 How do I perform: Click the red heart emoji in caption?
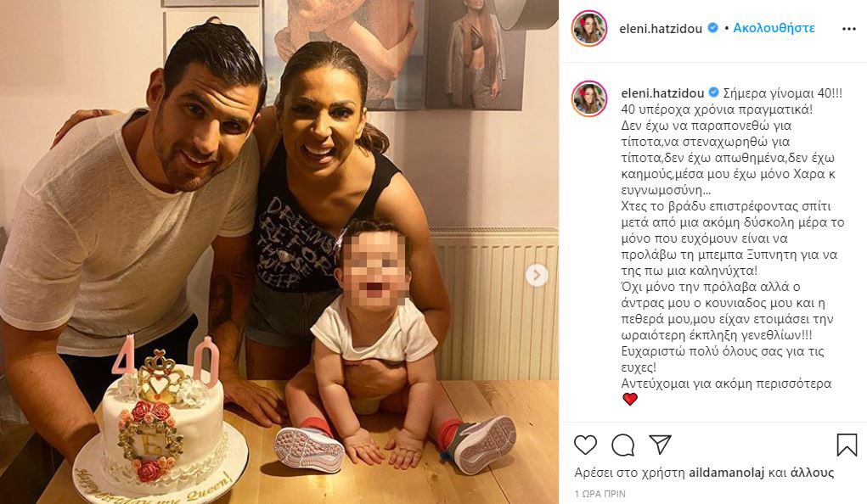click(630, 399)
